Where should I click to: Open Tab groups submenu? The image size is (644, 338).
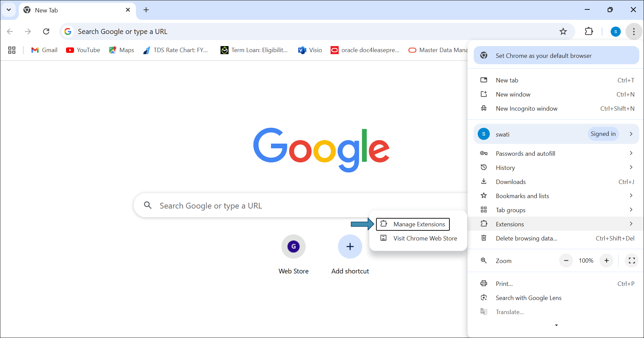tap(556, 210)
